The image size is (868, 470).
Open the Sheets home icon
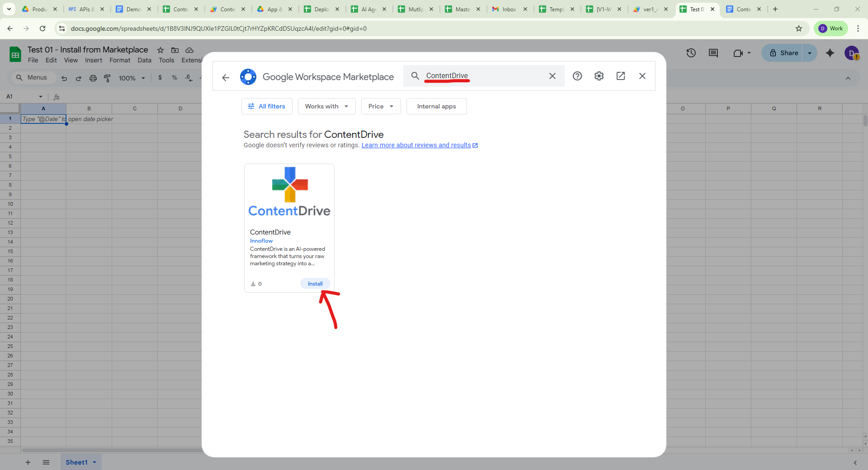pos(15,55)
